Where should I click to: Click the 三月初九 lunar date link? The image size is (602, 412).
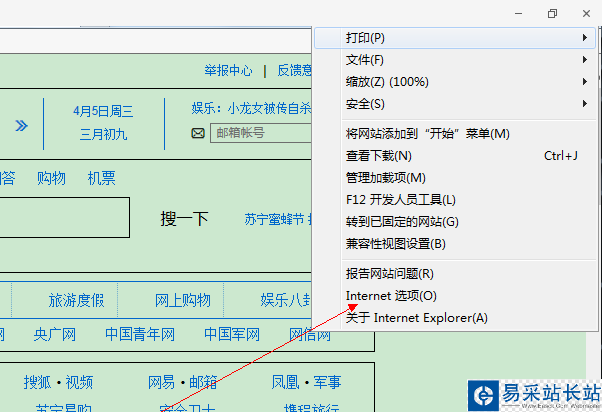103,135
